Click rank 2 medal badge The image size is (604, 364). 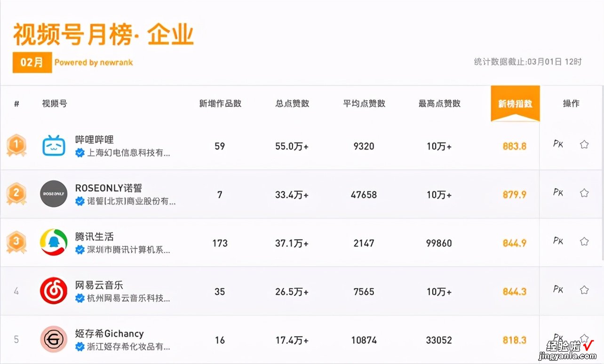[16, 194]
